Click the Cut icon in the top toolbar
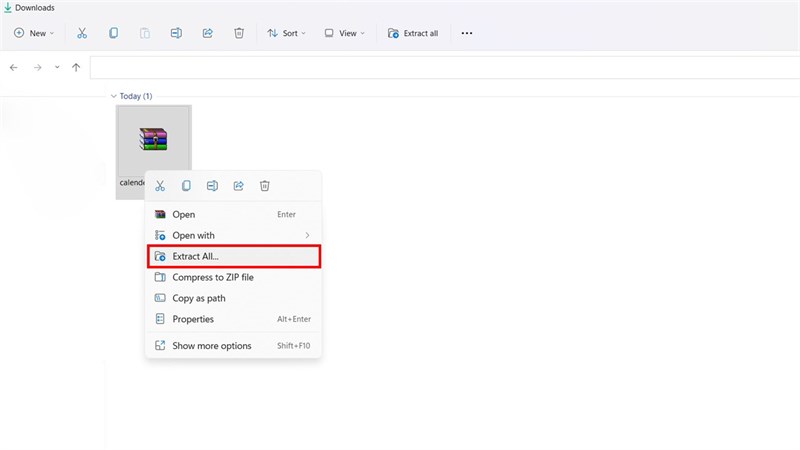This screenshot has width=800, height=450. [82, 33]
